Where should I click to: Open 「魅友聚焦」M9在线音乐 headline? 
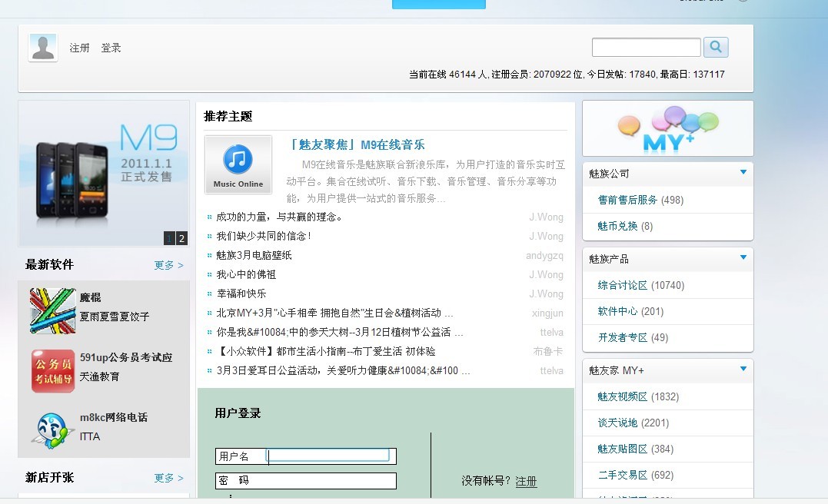[x=357, y=144]
